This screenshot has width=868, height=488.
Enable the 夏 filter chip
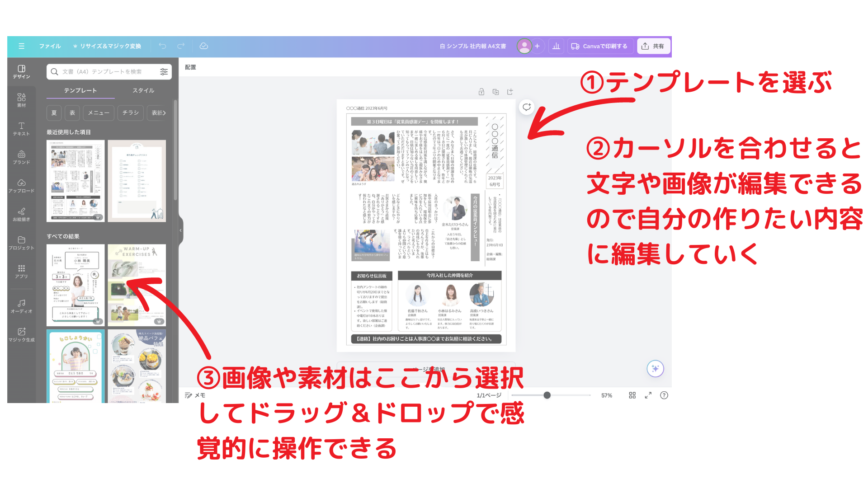pos(54,113)
